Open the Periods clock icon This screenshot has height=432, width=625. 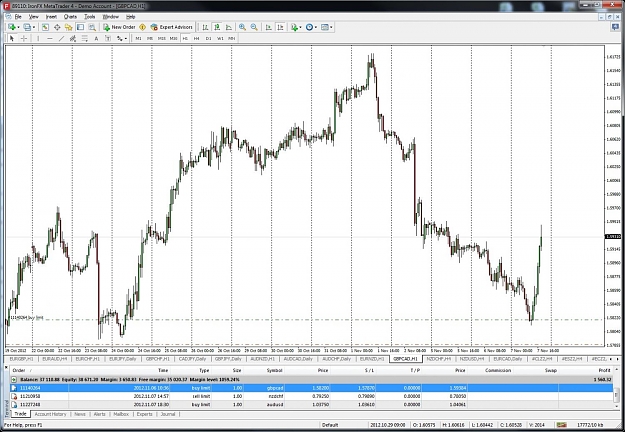309,27
